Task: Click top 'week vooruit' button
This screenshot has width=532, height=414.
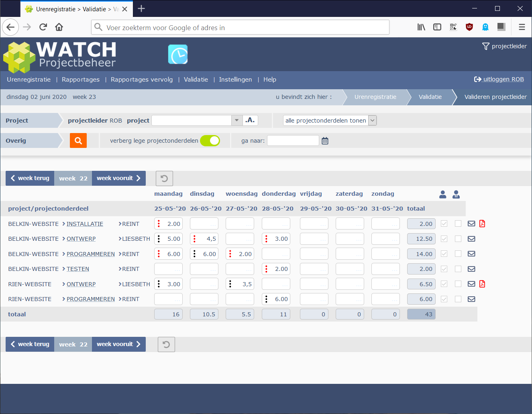Action: pyautogui.click(x=119, y=178)
